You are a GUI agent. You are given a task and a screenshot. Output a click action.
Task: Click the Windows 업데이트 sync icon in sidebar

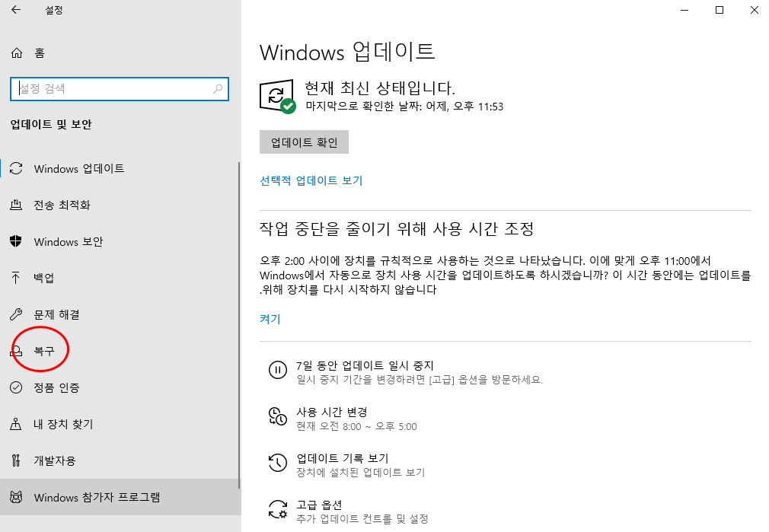16,169
